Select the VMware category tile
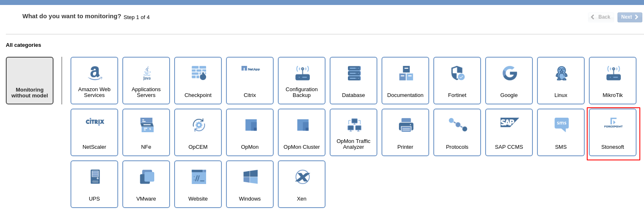Viewport: 644px width, 213px height. [146, 184]
